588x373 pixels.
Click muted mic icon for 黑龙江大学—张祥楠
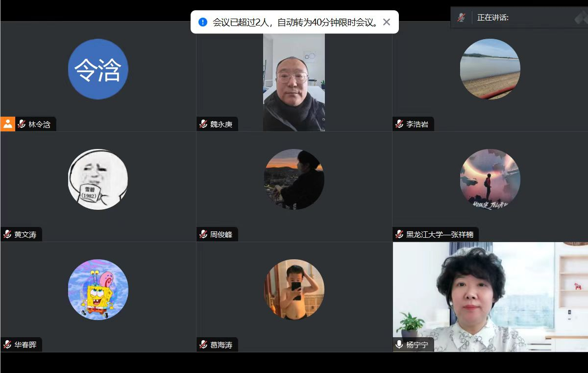[399, 234]
